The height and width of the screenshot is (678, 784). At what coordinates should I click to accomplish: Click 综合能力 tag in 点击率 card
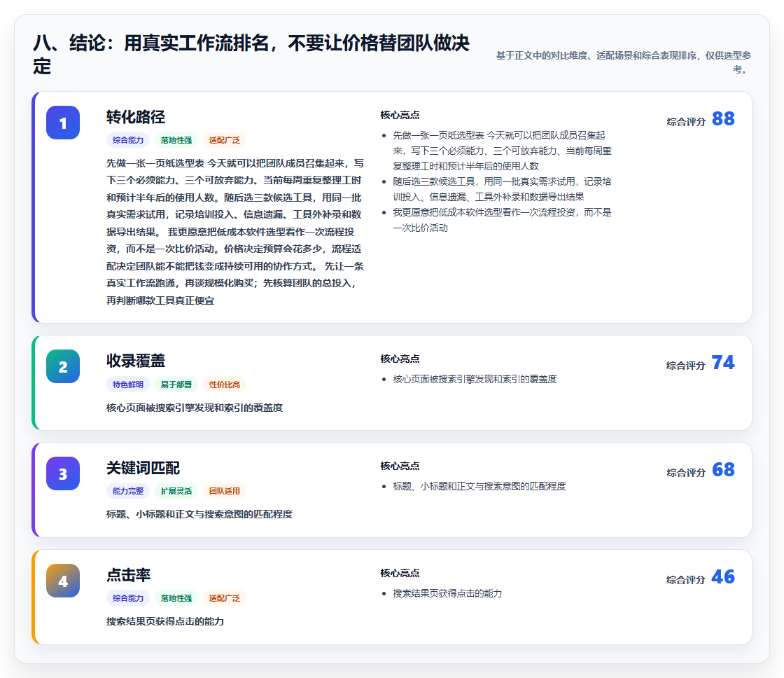pyautogui.click(x=128, y=598)
